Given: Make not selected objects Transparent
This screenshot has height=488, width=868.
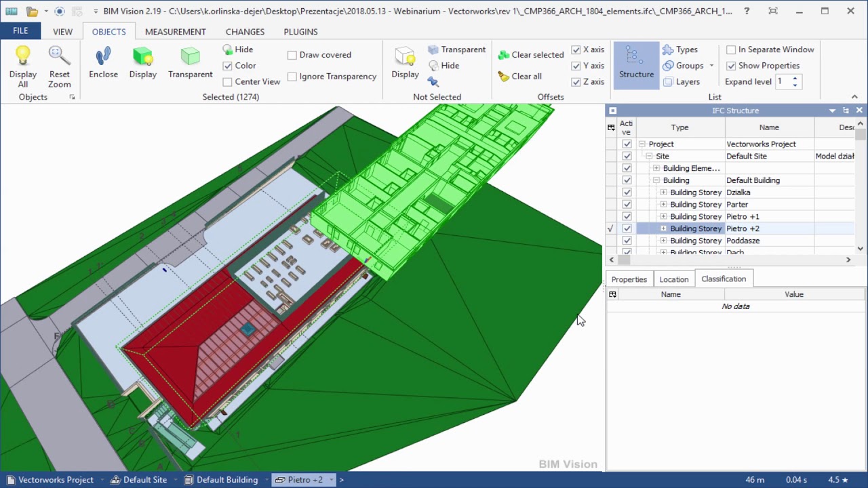Looking at the screenshot, I should 456,49.
